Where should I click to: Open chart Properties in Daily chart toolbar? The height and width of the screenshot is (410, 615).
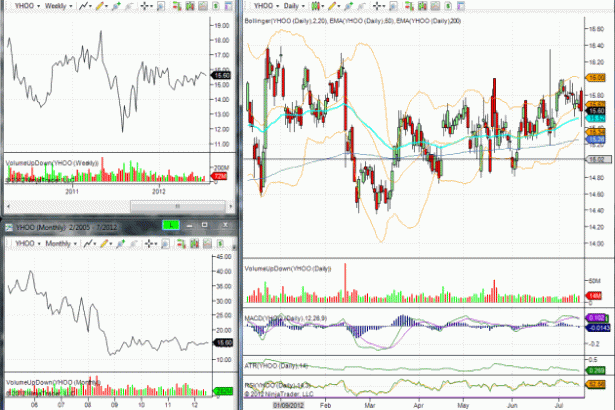tap(460, 6)
